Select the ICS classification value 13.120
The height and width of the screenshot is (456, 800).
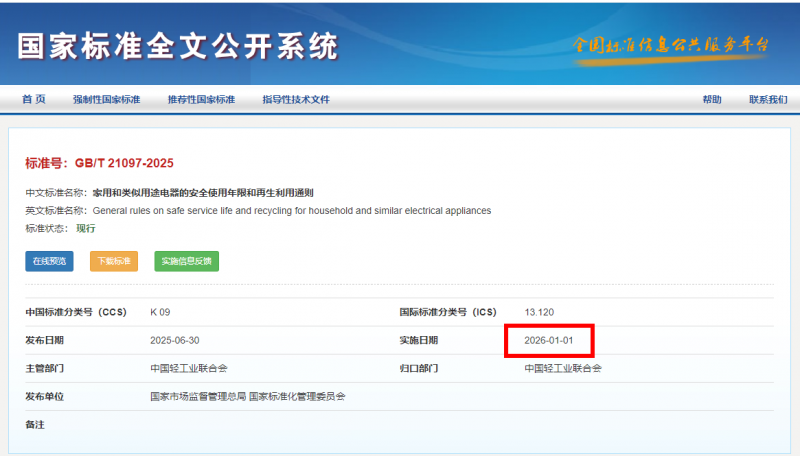[541, 312]
